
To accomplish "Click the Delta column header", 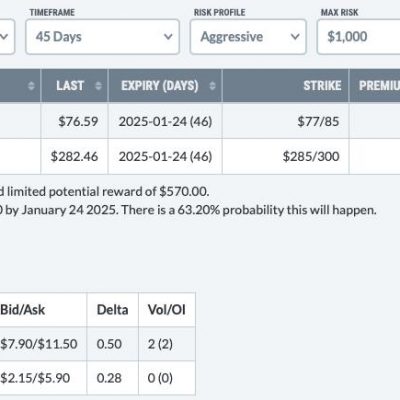I will pos(113,310).
